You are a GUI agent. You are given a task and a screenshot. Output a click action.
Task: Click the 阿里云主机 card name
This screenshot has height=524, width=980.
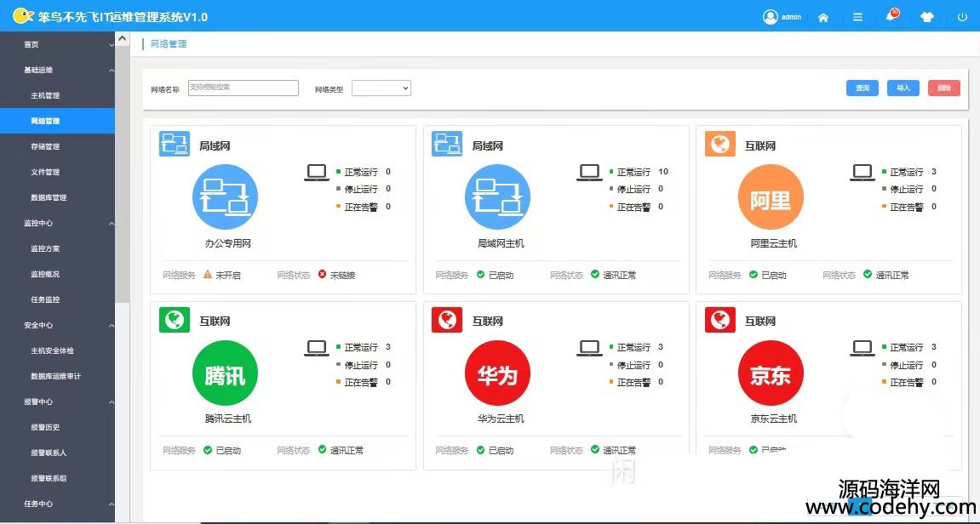774,243
